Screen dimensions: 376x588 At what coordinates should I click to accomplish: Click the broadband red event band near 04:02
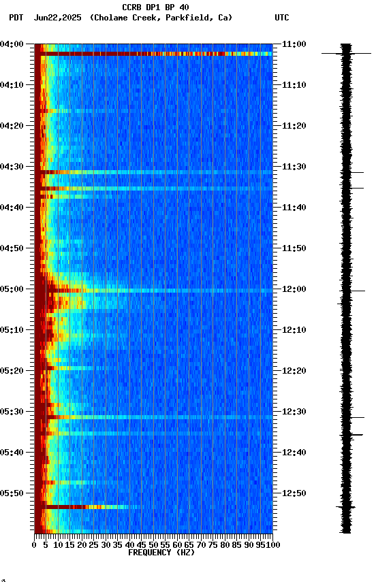pos(153,54)
